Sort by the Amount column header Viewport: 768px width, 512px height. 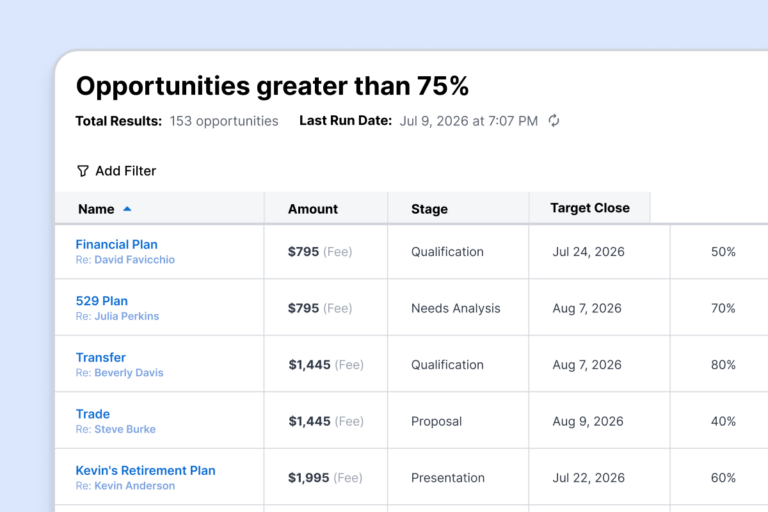click(326, 208)
